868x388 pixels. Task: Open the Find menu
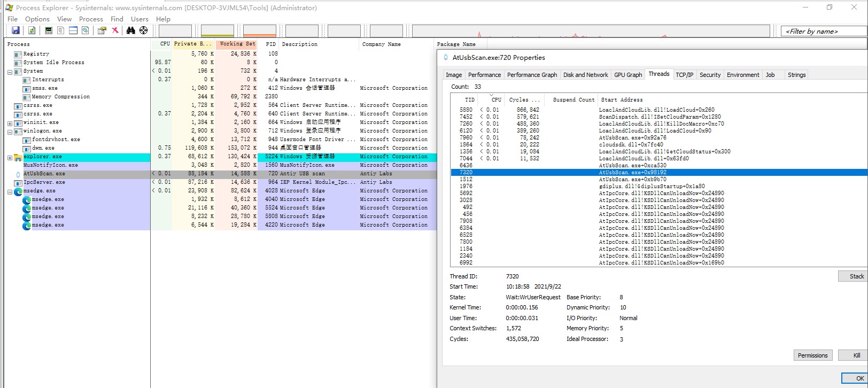pyautogui.click(x=117, y=19)
